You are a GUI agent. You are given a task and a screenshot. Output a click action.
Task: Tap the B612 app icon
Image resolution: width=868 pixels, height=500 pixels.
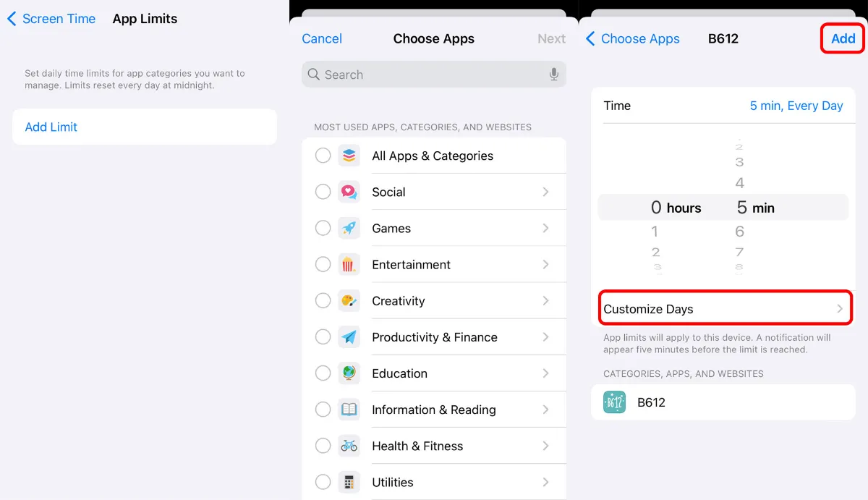(x=613, y=402)
